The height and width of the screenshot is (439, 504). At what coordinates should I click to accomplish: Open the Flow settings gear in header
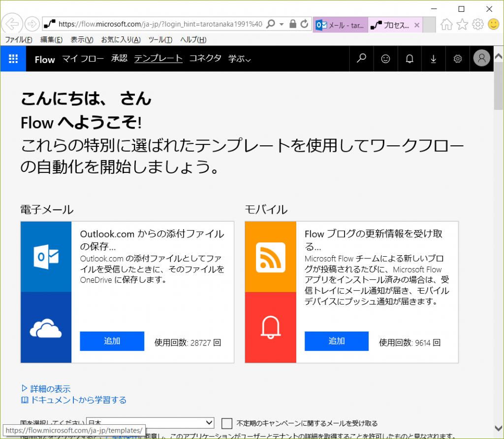[458, 59]
